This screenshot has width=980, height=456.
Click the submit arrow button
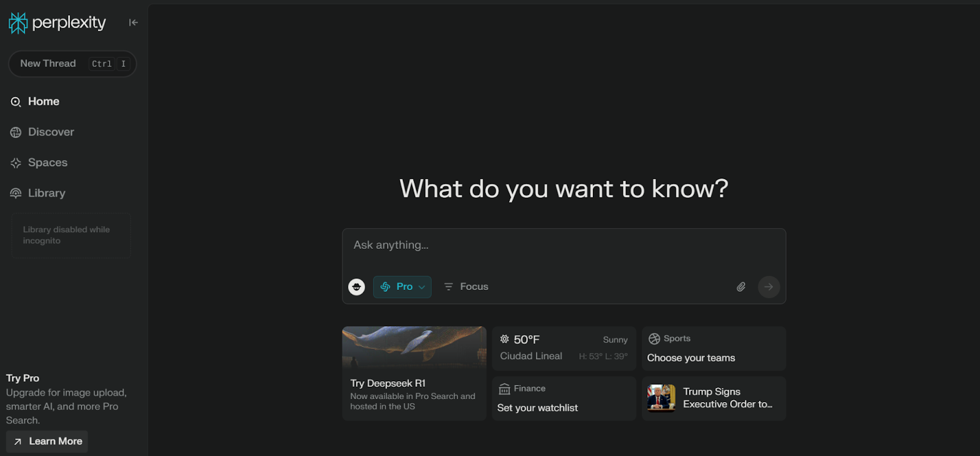pyautogui.click(x=769, y=287)
